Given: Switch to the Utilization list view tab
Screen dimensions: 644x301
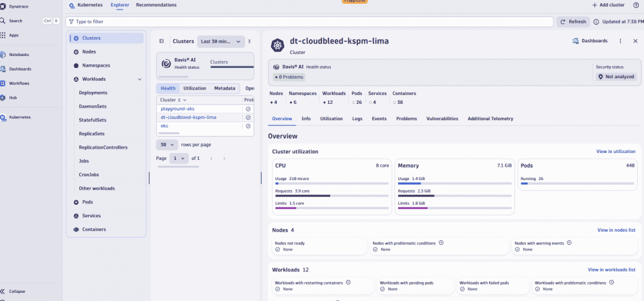Looking at the screenshot, I should pos(195,88).
